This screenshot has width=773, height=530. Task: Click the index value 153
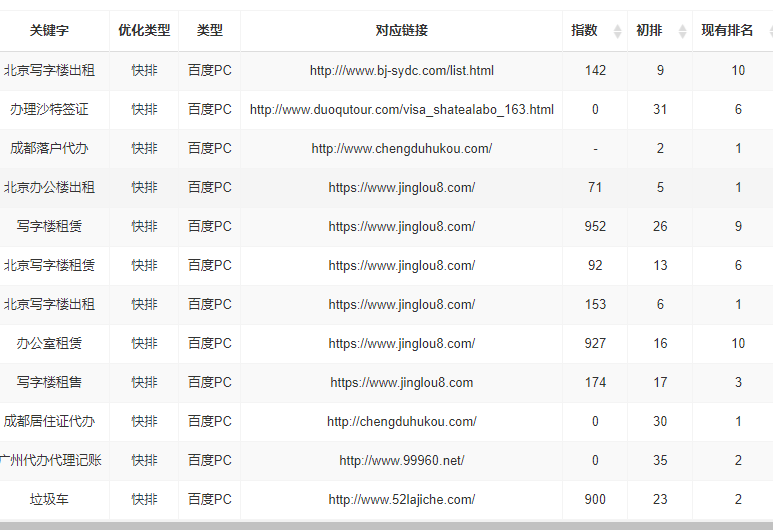click(595, 304)
